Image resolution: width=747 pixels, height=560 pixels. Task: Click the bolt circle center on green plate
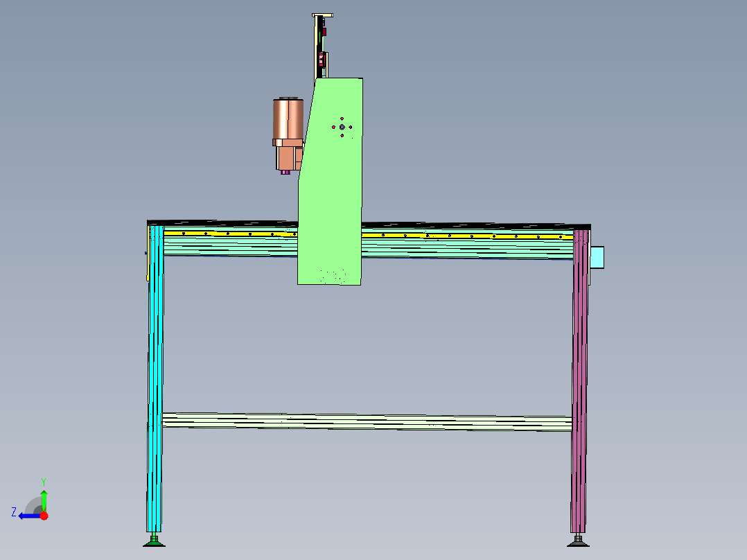[x=342, y=128]
